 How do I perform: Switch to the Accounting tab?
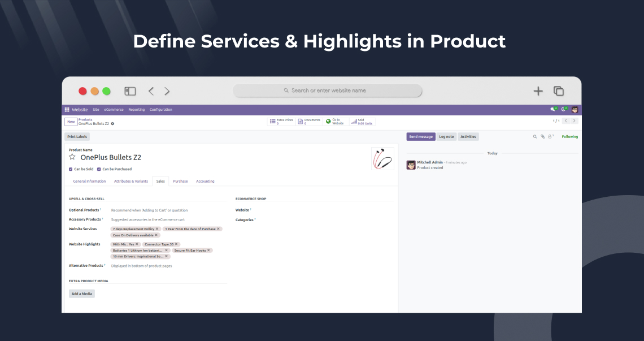point(205,181)
